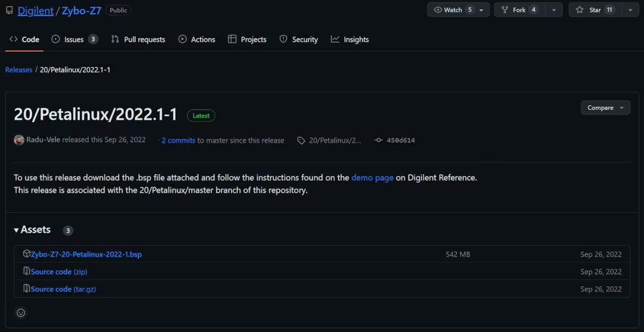Expand the Fork options dropdown arrow
644x332 pixels.
(x=553, y=10)
